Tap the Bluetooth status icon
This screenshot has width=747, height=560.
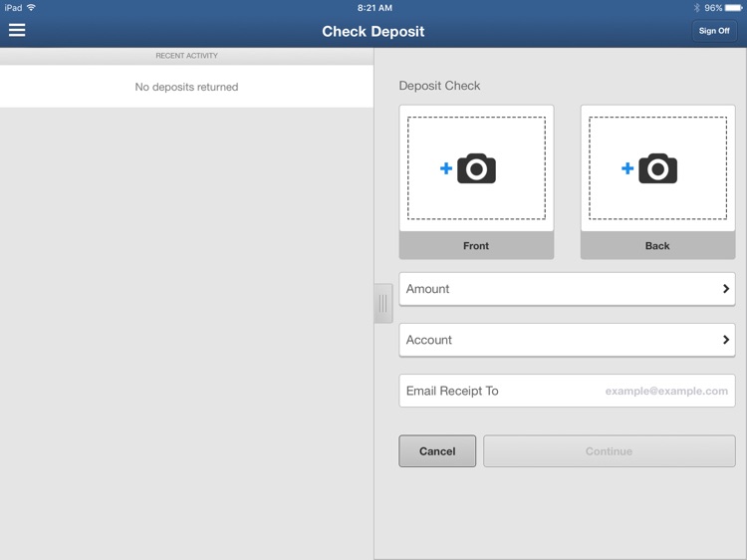click(696, 8)
